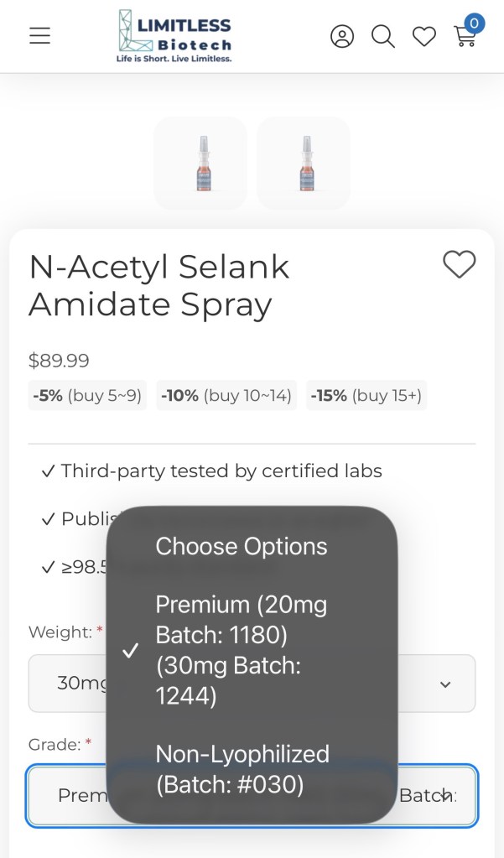This screenshot has height=858, width=504.
Task: Click the Limitless Biotech logo
Action: [x=174, y=36]
